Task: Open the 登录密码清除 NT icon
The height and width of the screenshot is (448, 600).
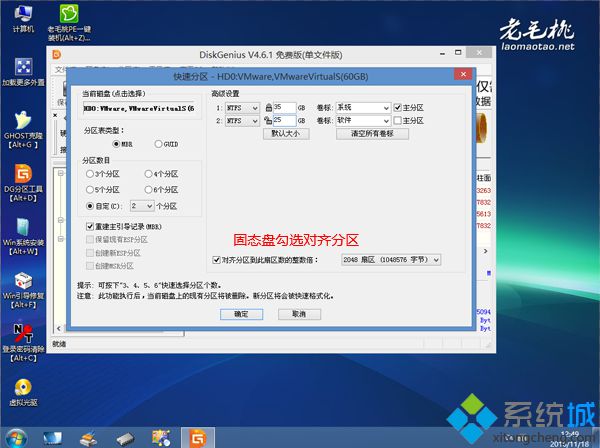Action: click(x=23, y=342)
